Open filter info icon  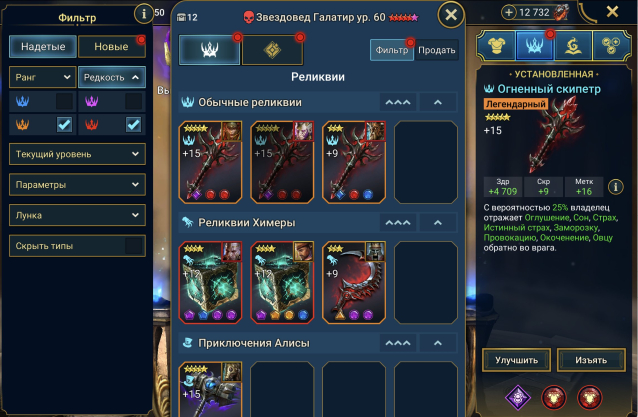coord(143,14)
